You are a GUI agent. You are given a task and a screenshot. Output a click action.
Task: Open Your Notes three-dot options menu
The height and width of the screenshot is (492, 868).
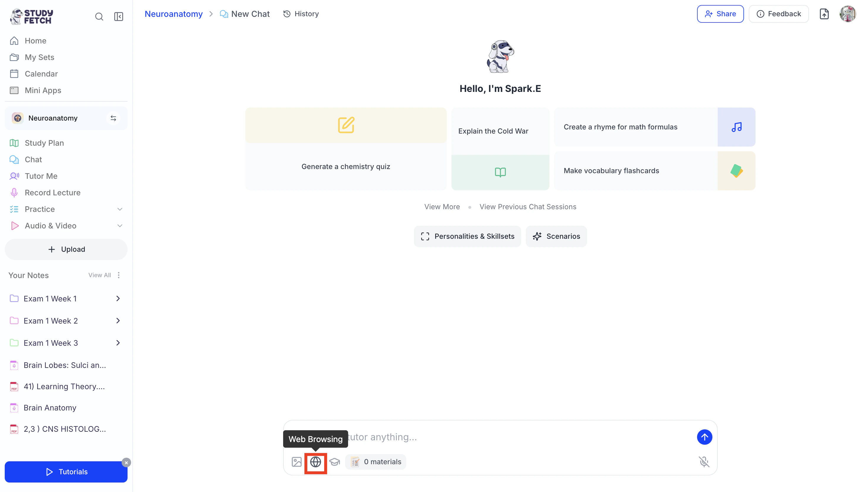pos(118,275)
